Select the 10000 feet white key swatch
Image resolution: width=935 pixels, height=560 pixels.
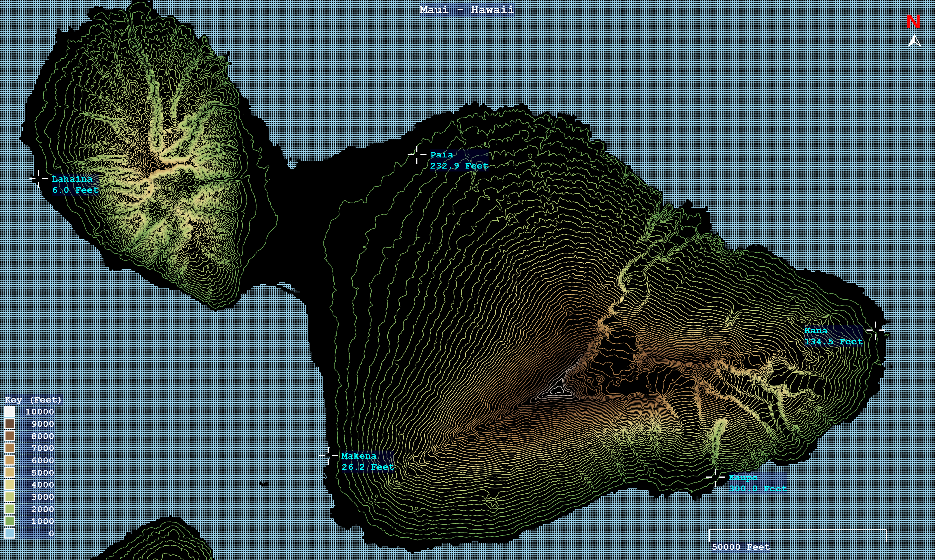[x=10, y=412]
